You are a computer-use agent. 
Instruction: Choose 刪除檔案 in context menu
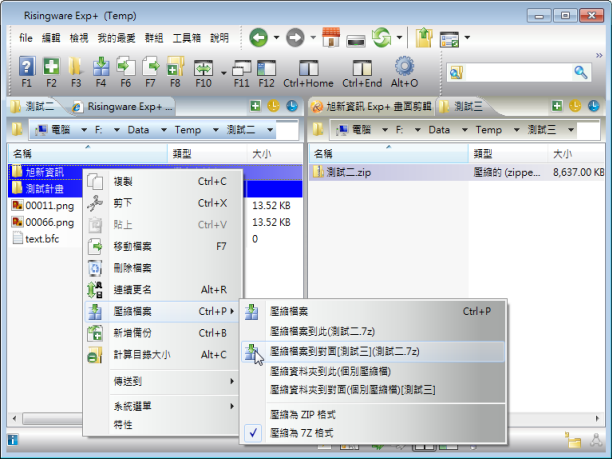(162, 268)
